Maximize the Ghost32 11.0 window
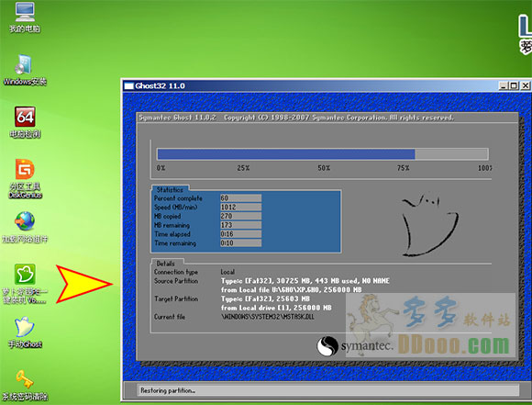 point(514,85)
